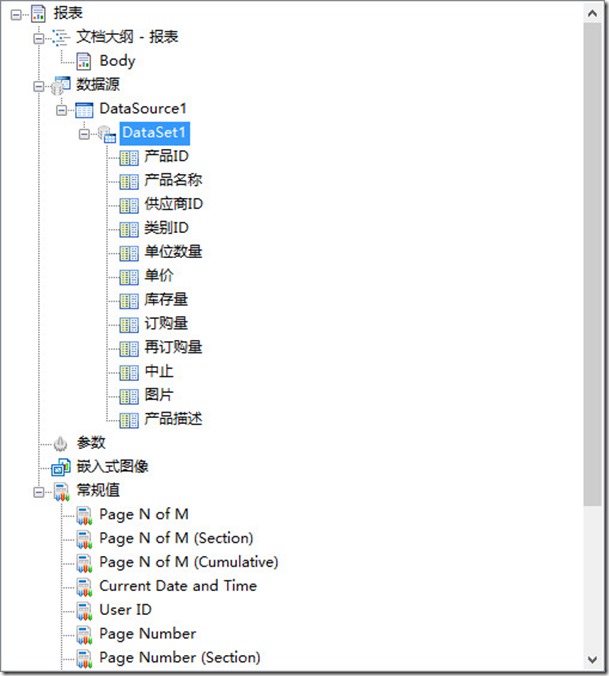Click the User ID value icon
The width and height of the screenshot is (609, 676).
point(84,611)
